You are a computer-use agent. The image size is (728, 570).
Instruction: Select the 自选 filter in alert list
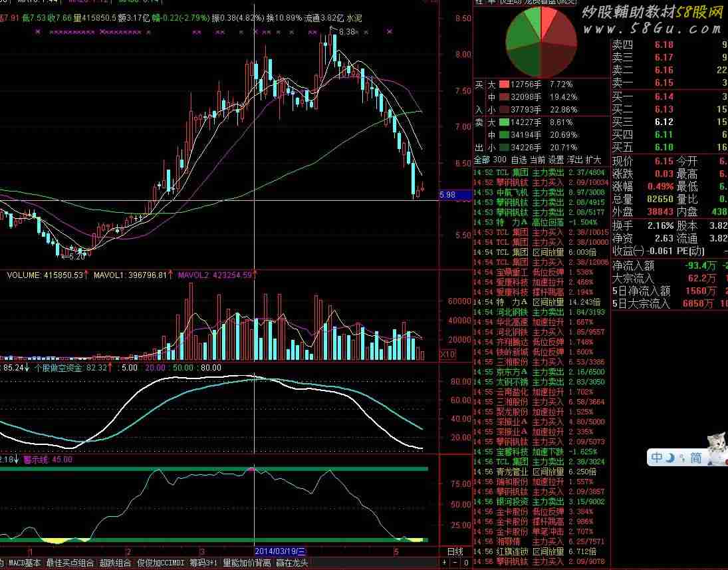coord(519,160)
